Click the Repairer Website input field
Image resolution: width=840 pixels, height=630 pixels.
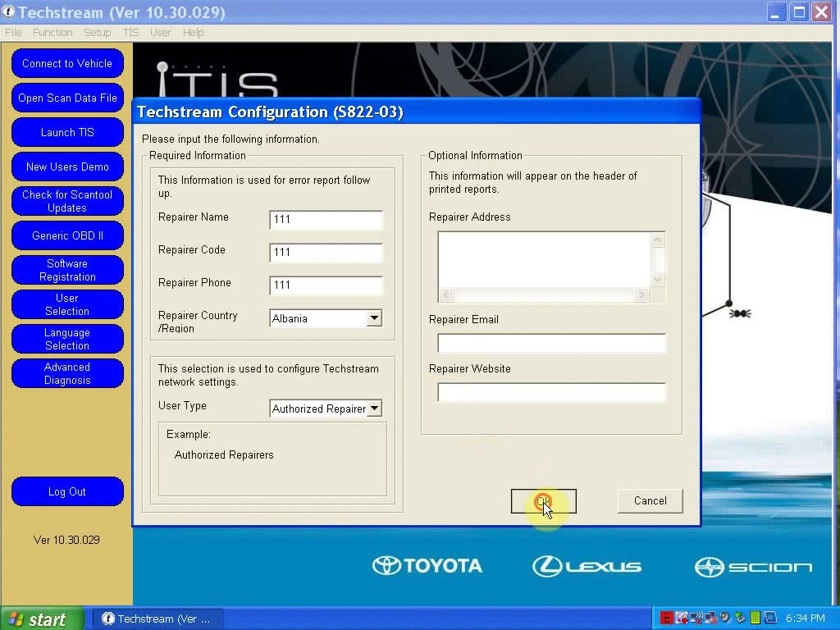551,393
